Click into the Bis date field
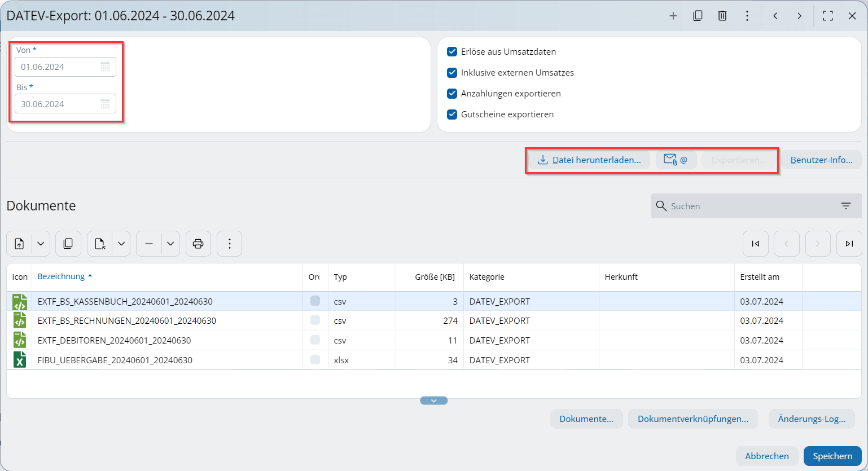The width and height of the screenshot is (868, 471). click(65, 104)
